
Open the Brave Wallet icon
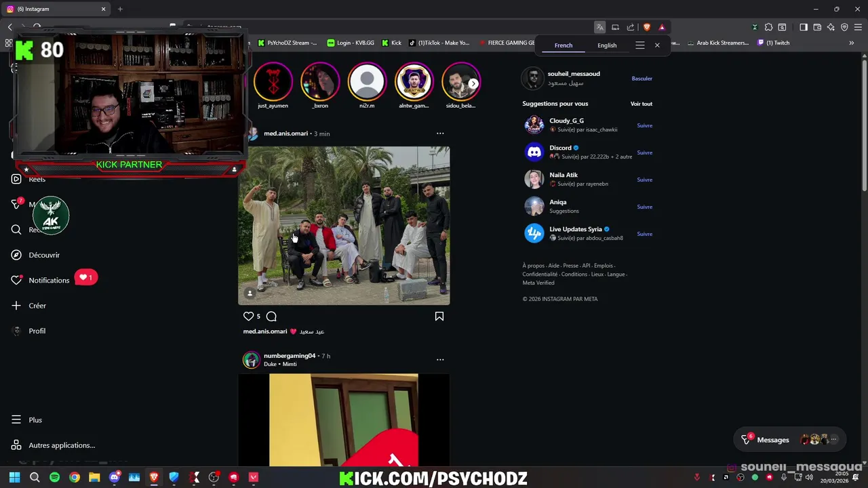click(817, 27)
